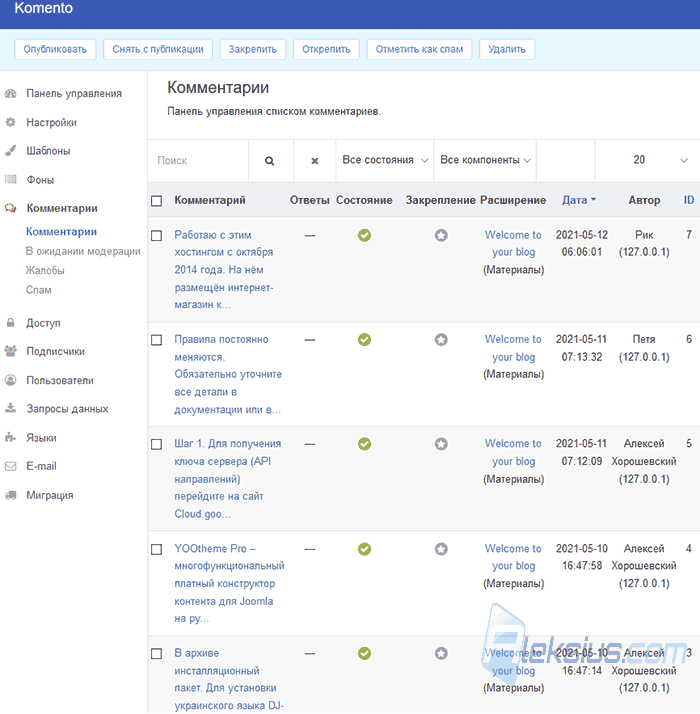Open the Все состояния dropdown
Image resolution: width=700 pixels, height=714 pixels.
point(385,160)
